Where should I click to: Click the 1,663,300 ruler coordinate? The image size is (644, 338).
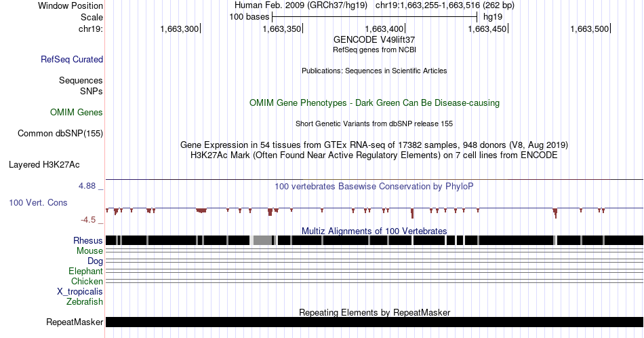point(179,29)
